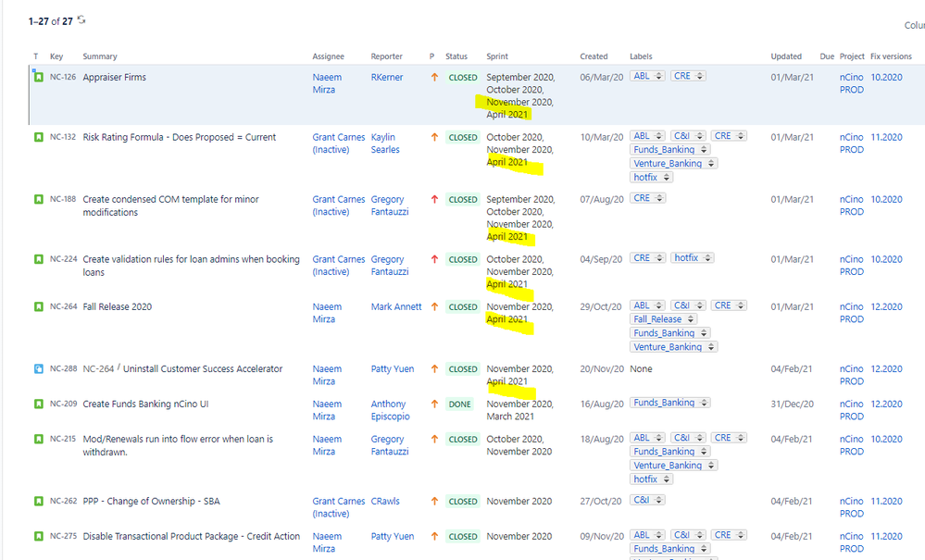Screen dimensions: 925x560
Task: Click the story type icon for NC-209
Action: [x=38, y=404]
